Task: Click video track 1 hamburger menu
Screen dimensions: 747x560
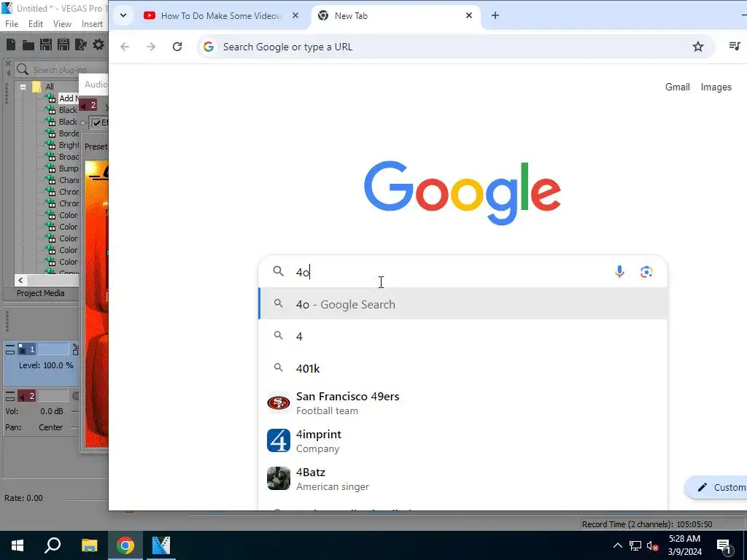Action: (x=10, y=350)
